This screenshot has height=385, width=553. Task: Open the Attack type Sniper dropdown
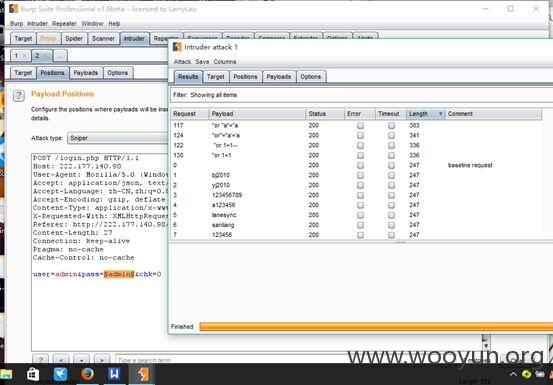coord(117,138)
